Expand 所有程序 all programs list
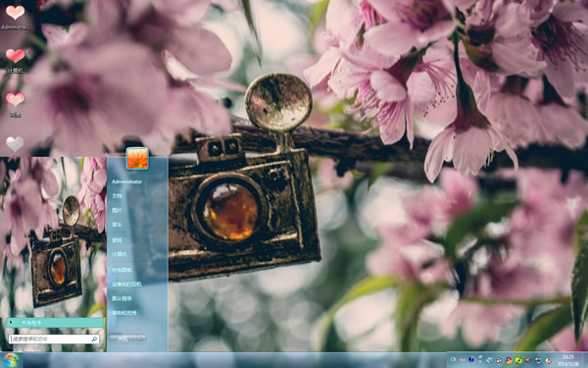Viewport: 588px width, 368px height. (55, 322)
